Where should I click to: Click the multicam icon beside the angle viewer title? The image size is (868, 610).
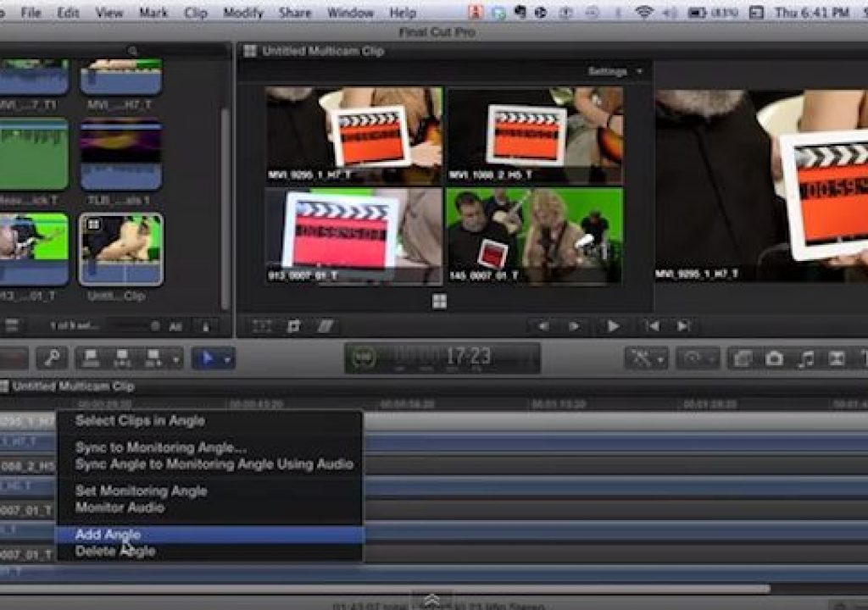click(250, 51)
